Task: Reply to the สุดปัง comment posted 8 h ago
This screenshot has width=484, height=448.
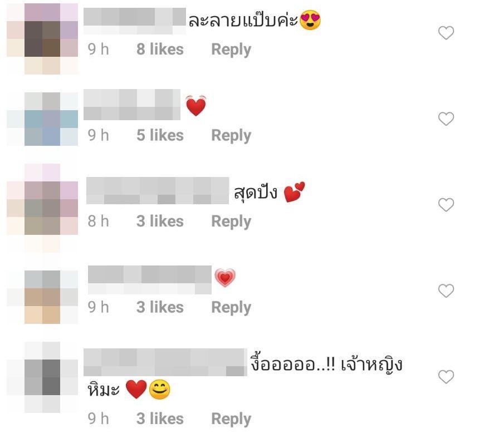Action: coord(231,221)
